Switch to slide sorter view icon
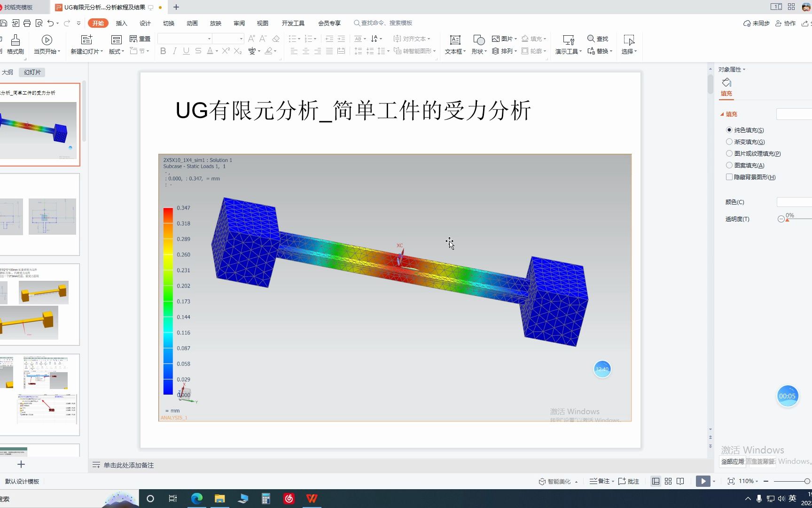The image size is (812, 508). coord(668,481)
